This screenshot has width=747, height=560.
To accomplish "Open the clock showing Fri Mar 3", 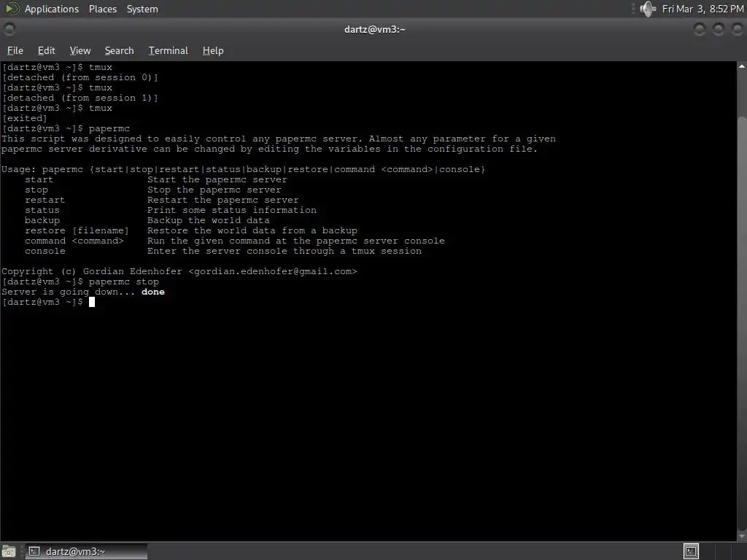I will point(703,9).
